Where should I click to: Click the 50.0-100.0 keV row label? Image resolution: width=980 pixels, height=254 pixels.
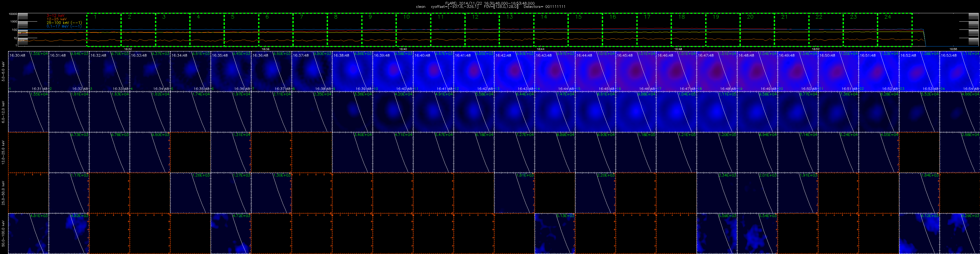tap(4, 233)
